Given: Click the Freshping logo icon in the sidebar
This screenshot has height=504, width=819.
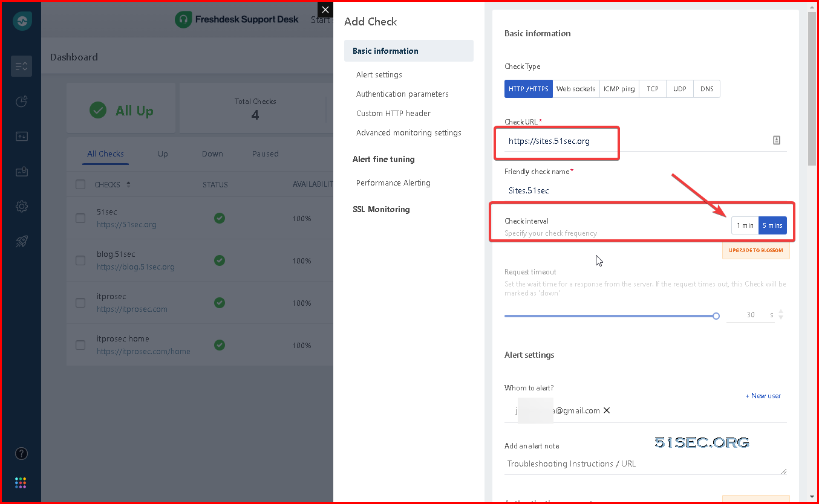Looking at the screenshot, I should click(x=22, y=21).
